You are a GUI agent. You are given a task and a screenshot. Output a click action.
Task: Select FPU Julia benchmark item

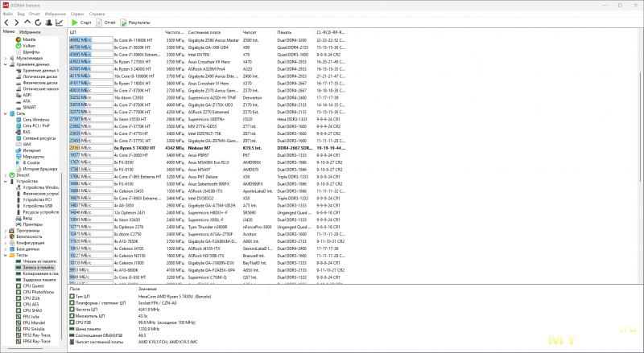click(x=31, y=317)
